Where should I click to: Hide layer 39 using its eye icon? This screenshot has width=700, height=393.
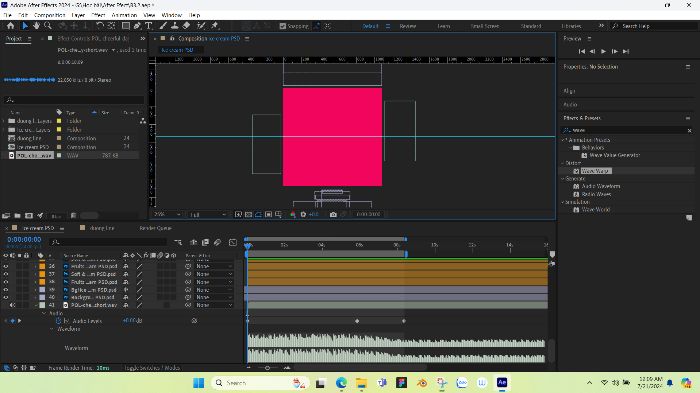coord(6,290)
